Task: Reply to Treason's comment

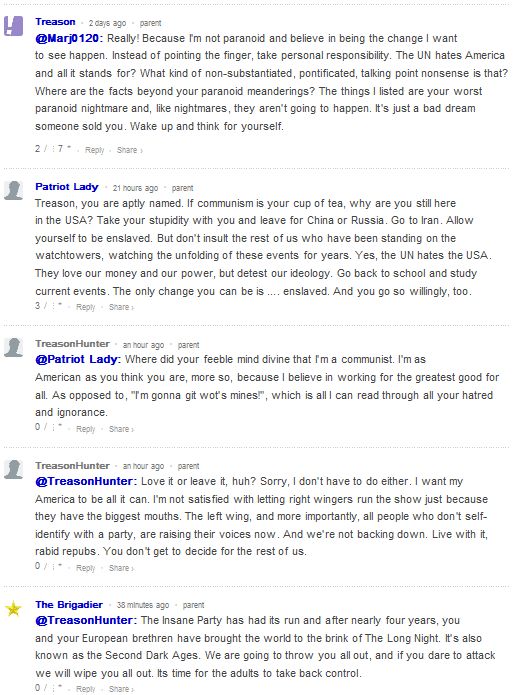Action: coord(94,150)
